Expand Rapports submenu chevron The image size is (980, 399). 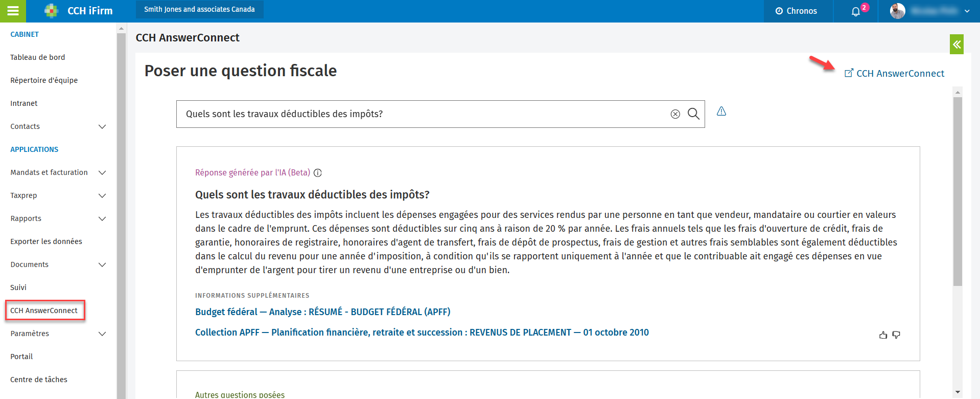click(102, 218)
